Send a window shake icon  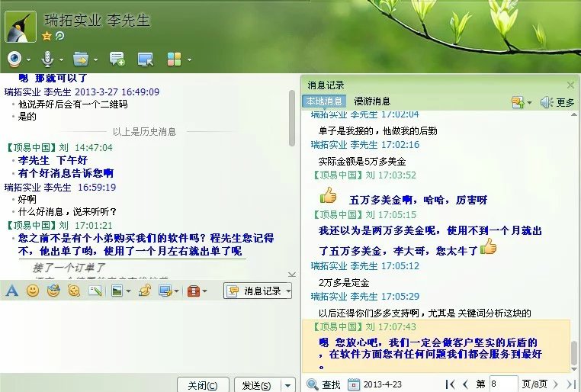pos(74,291)
